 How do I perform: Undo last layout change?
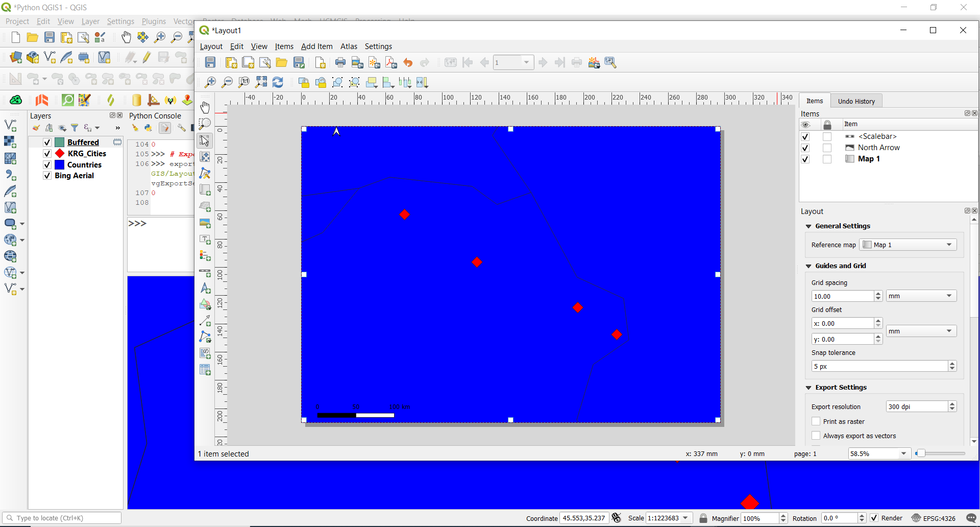click(x=408, y=62)
